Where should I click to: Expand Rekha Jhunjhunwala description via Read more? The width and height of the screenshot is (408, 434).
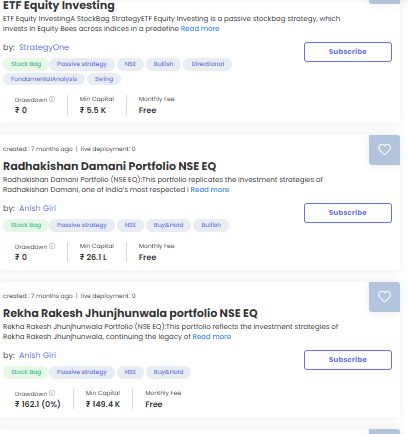(x=212, y=337)
